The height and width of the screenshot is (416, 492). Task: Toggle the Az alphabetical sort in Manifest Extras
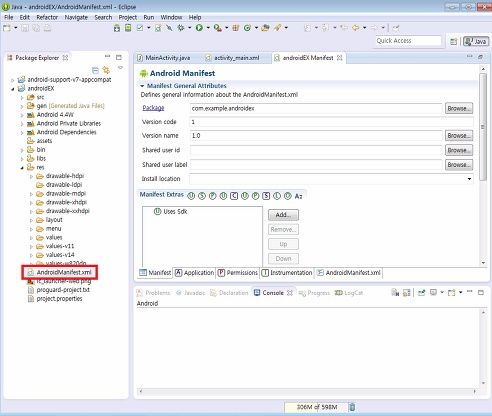[x=298, y=196]
